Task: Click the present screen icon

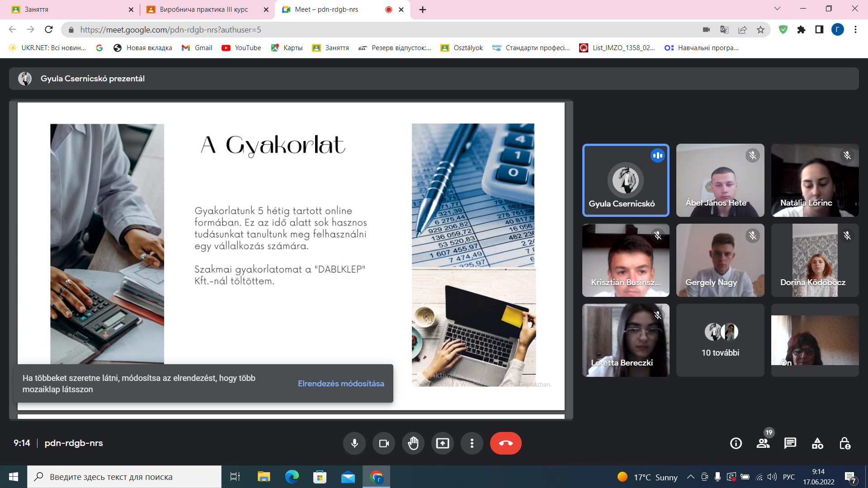Action: point(442,443)
